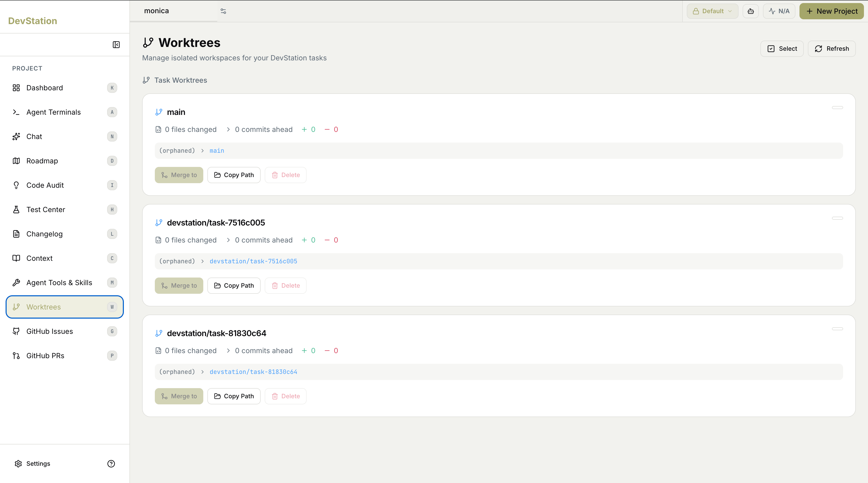This screenshot has width=868, height=483.
Task: Click the DevStation logo
Action: (x=32, y=21)
